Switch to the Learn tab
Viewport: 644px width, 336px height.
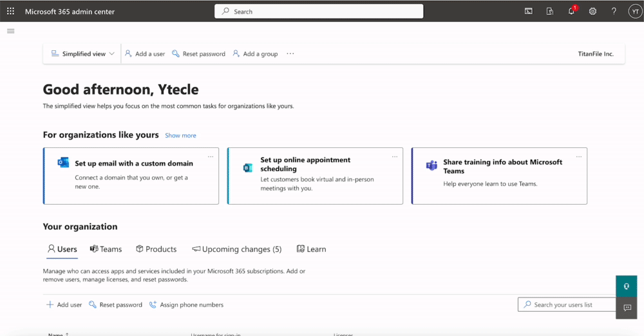311,249
